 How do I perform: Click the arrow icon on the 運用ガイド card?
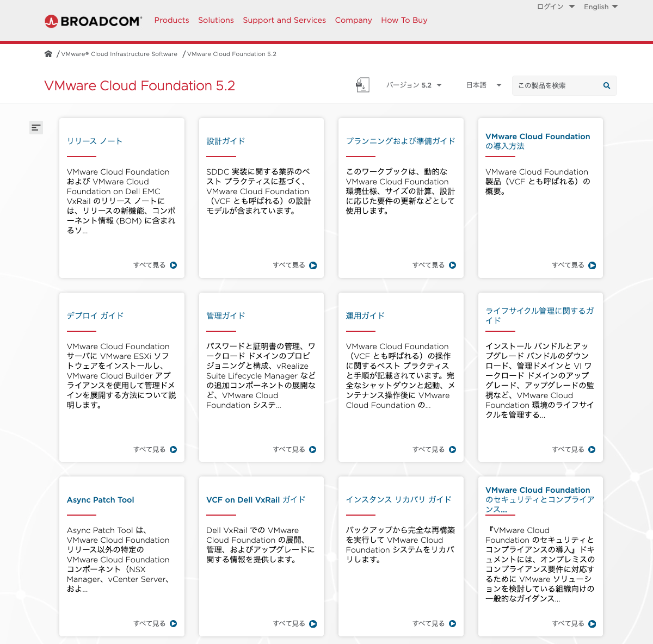coord(453,449)
